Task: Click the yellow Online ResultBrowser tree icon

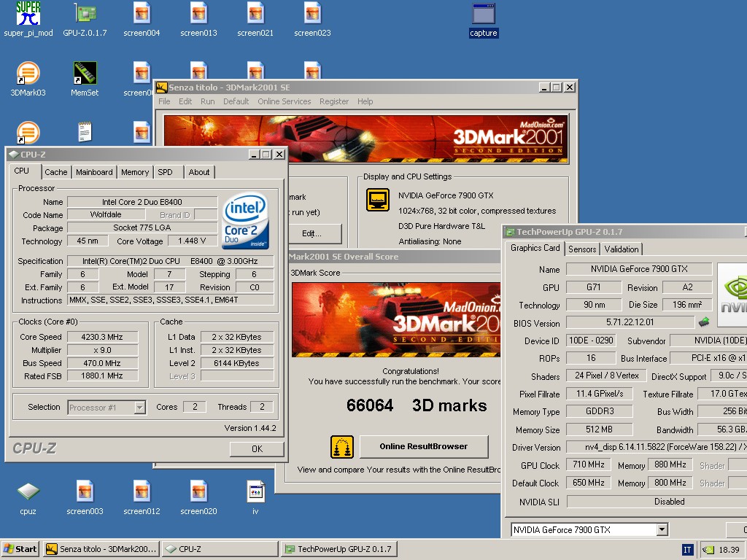Action: click(x=342, y=447)
